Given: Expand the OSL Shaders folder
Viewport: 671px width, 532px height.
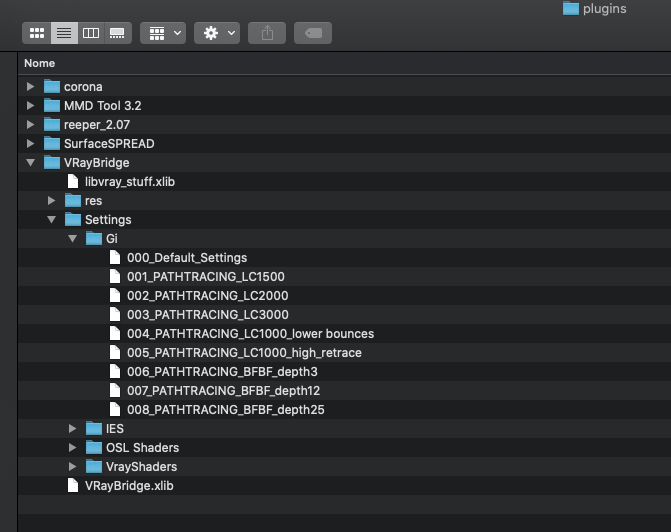Looking at the screenshot, I should coord(72,448).
